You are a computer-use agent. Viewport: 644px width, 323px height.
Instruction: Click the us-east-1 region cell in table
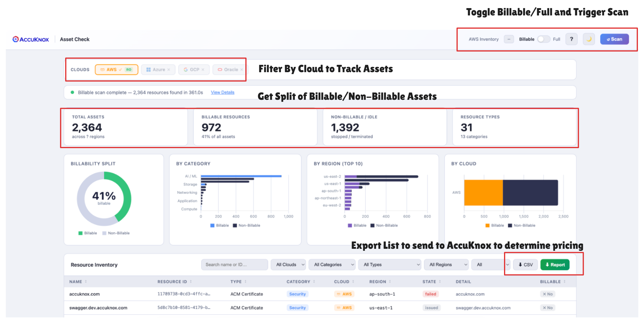pos(381,308)
